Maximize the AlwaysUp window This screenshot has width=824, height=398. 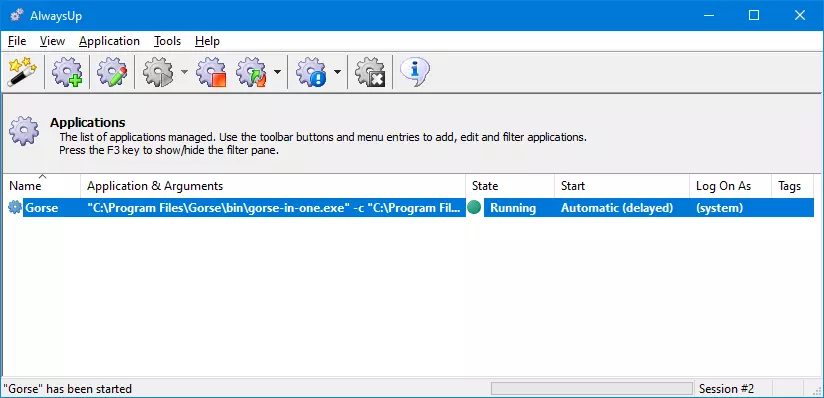tap(754, 15)
